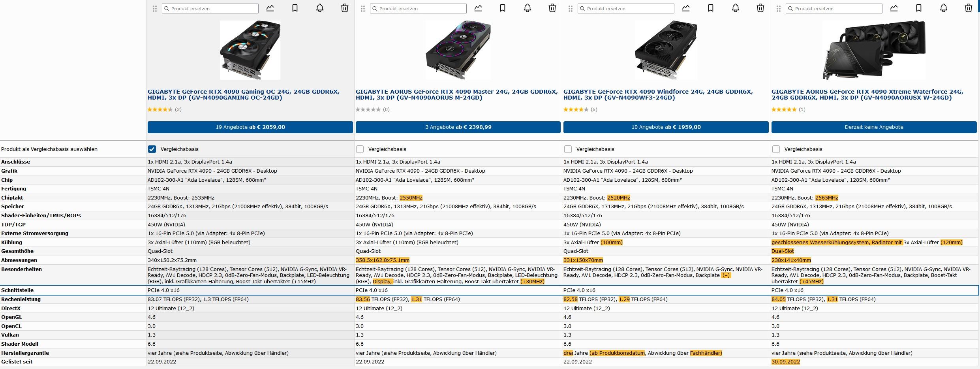Open '3 Angebote ab € 2398,99' offers button
980x369 pixels.
tap(458, 127)
